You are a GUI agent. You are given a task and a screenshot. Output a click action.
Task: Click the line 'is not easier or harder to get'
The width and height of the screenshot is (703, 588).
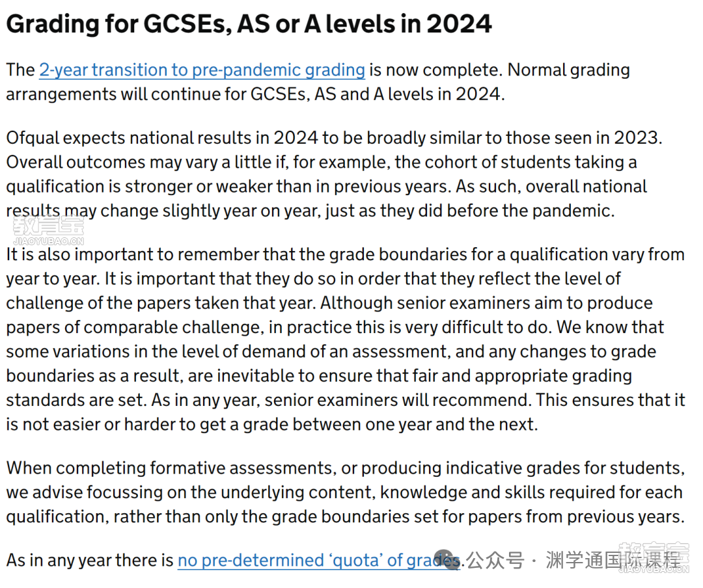tap(272, 425)
